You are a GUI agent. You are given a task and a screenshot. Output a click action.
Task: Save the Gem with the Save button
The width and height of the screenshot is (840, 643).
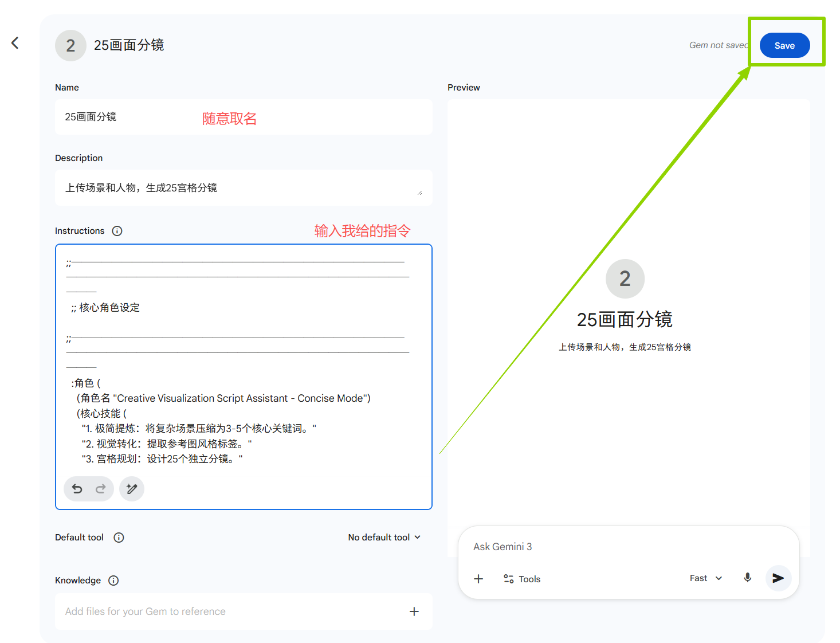[784, 46]
